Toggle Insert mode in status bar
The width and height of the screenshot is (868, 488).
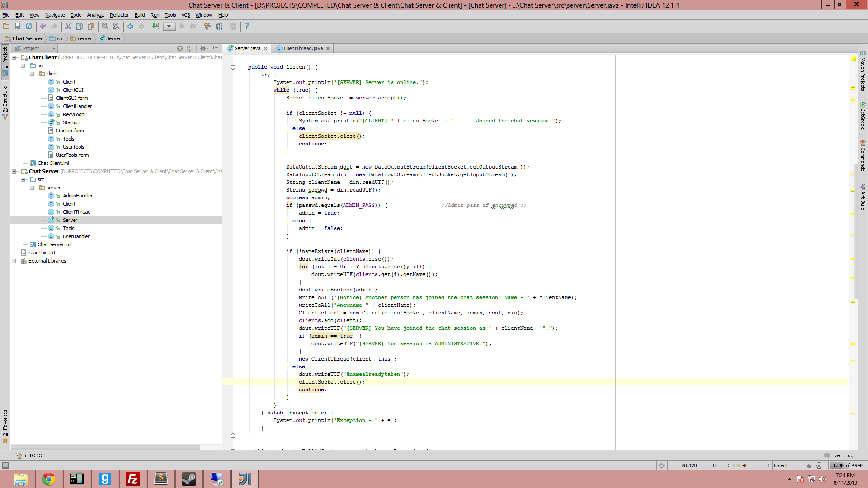(780, 465)
